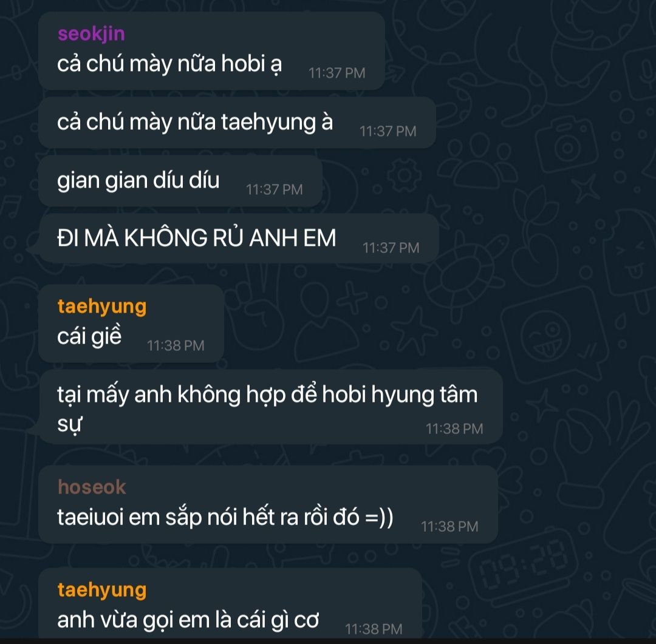This screenshot has width=656, height=644.
Task: Click the timestamp beside 'gian gian díu díu'
Action: (274, 189)
